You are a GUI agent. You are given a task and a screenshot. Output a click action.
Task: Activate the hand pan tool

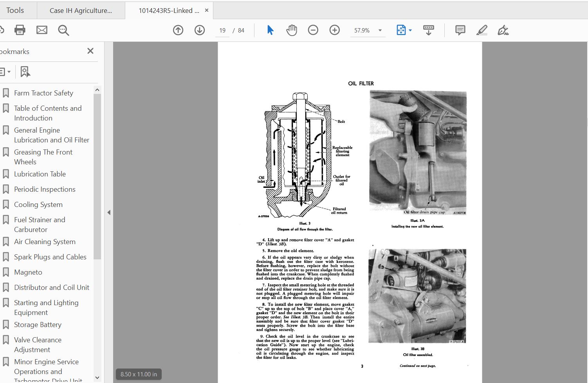[292, 30]
